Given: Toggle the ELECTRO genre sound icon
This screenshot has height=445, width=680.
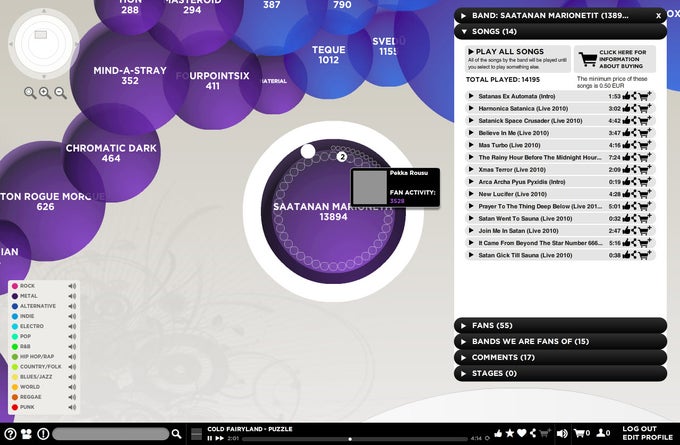Looking at the screenshot, I should tap(72, 326).
